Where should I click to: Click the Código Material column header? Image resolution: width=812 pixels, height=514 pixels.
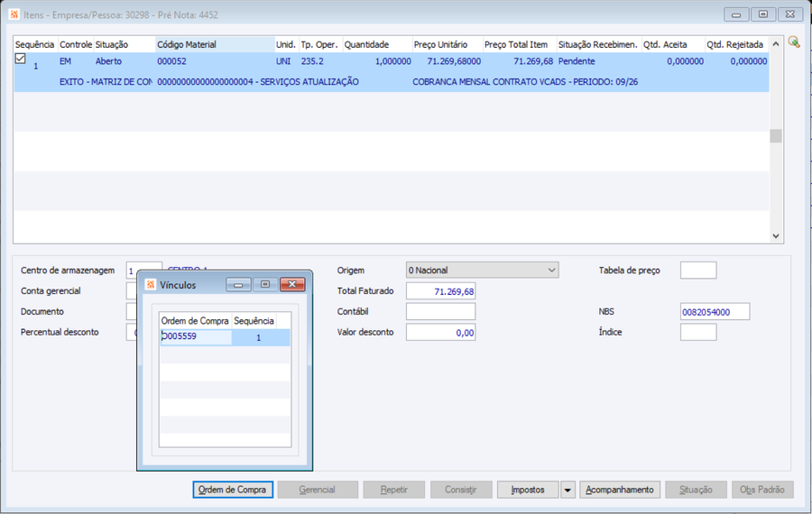[215, 44]
